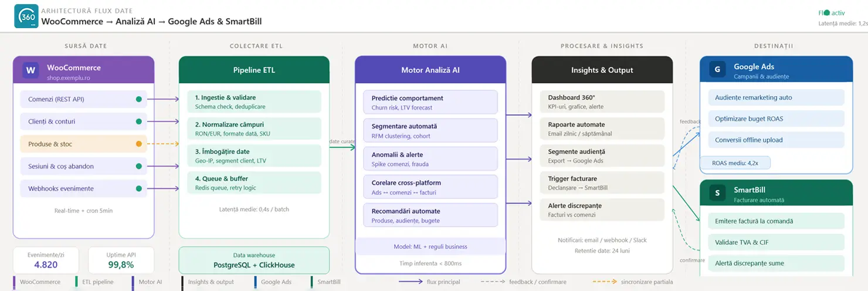The height and width of the screenshot is (291, 868).
Task: Click Audiențe remarketing auto
Action: pos(776,97)
